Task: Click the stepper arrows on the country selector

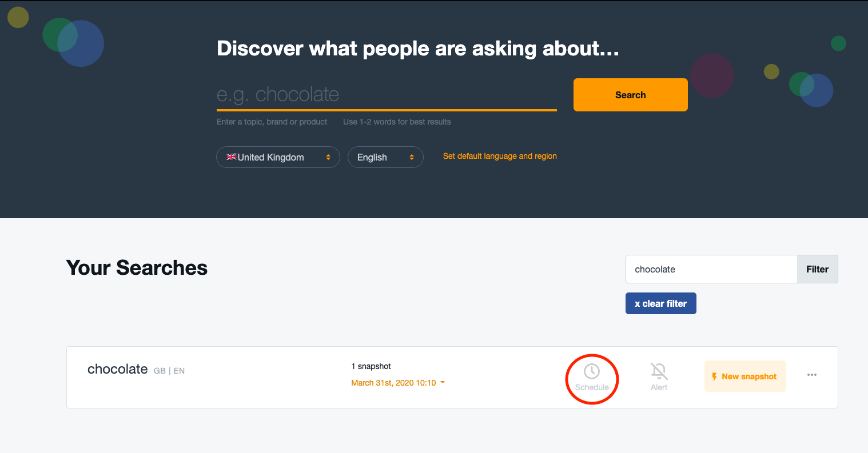Action: tap(328, 157)
